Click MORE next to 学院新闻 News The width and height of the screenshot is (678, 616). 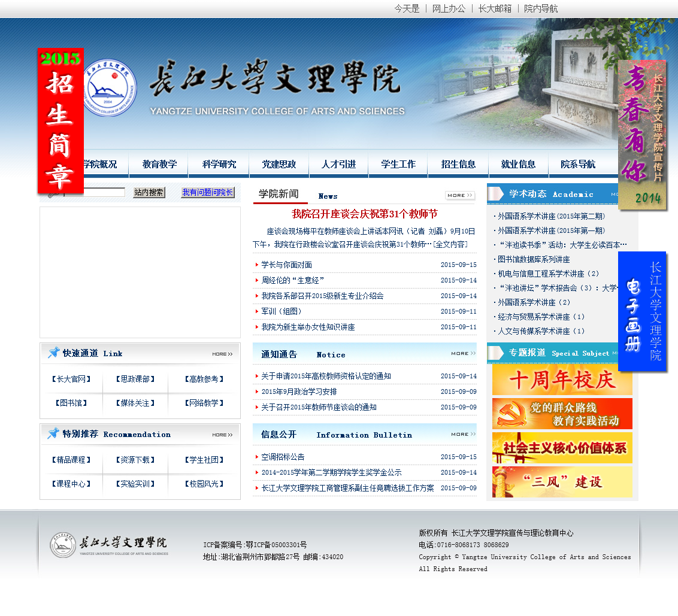click(459, 195)
